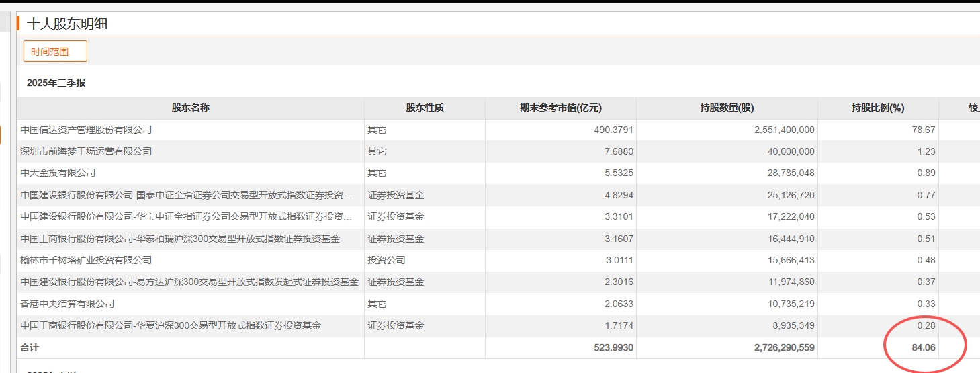Click market value 1.7174

pyautogui.click(x=619, y=325)
